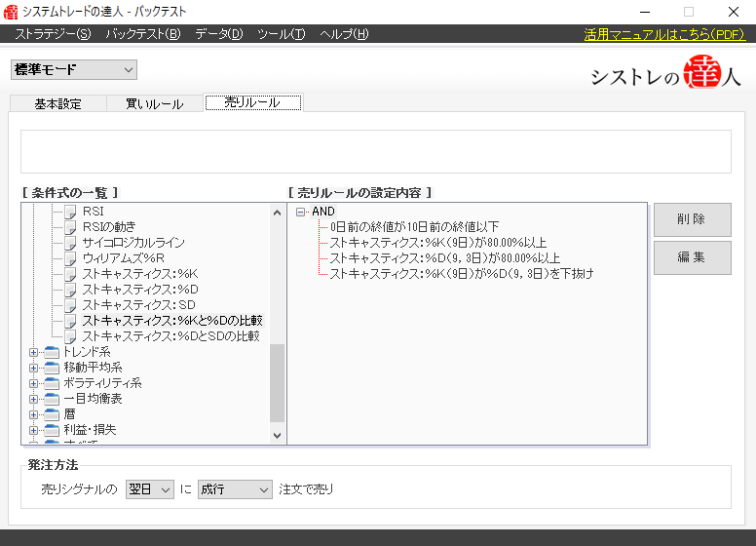756x546 pixels.
Task: Select the ウィリアムズ%R condition
Action: pos(123,258)
